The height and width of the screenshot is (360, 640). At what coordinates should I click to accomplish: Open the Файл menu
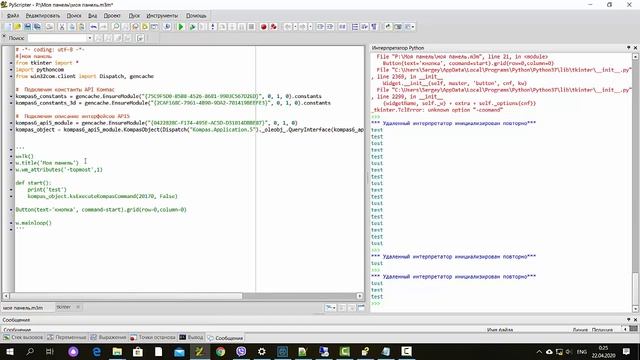pyautogui.click(x=13, y=16)
